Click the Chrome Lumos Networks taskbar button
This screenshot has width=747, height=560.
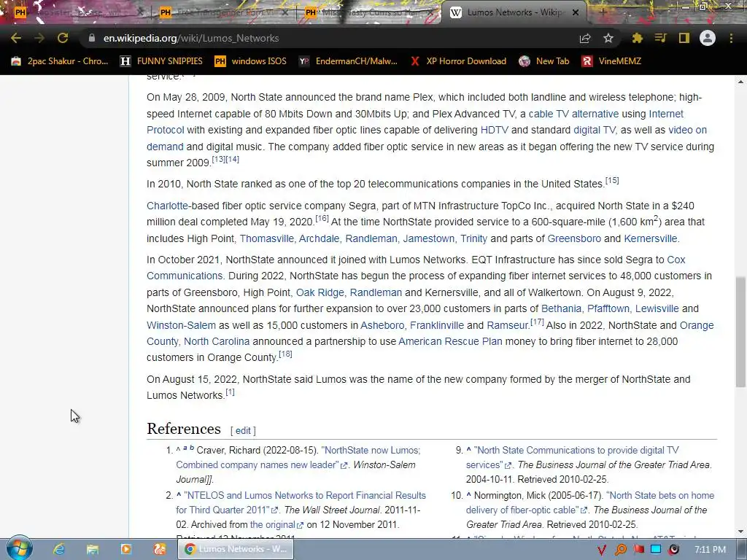tap(236, 549)
